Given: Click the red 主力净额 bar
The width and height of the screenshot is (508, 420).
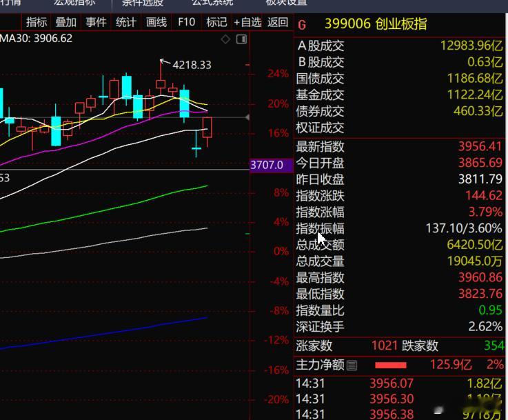Looking at the screenshot, I should tap(390, 366).
